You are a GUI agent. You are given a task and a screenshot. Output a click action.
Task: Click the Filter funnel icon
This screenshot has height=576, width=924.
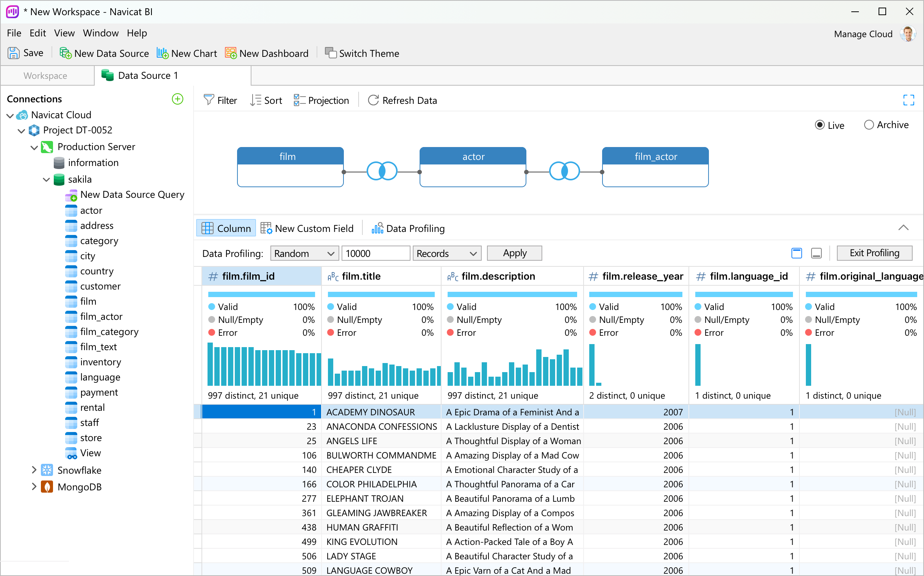tap(209, 100)
